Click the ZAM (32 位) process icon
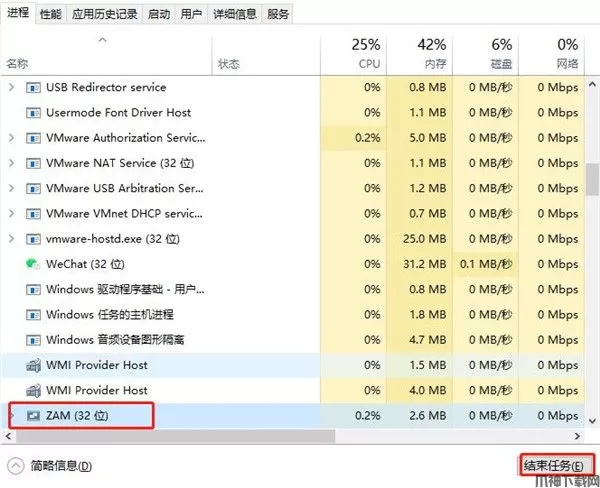600x488 pixels. [x=33, y=416]
